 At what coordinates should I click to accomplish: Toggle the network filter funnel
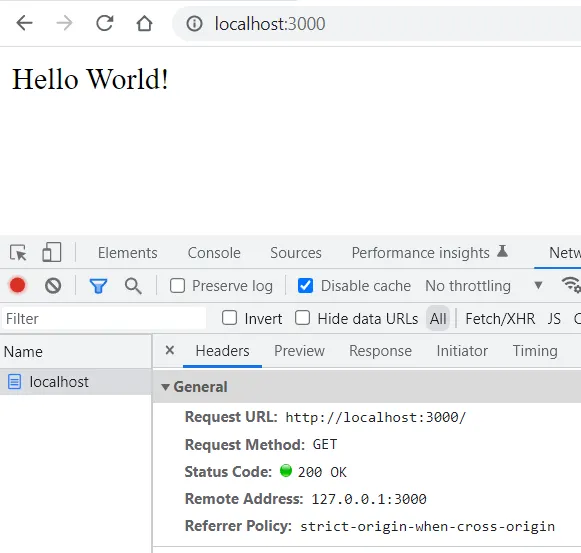pyautogui.click(x=98, y=286)
